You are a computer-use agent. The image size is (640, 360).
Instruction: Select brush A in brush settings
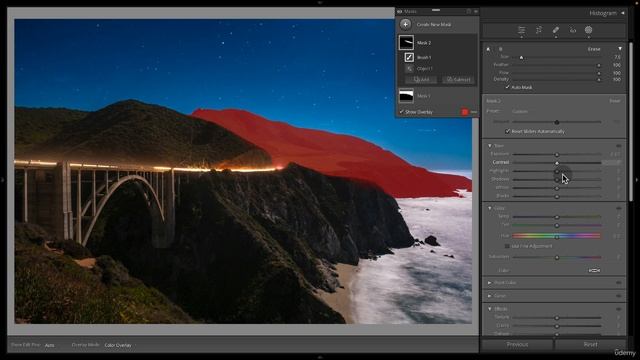pos(488,49)
